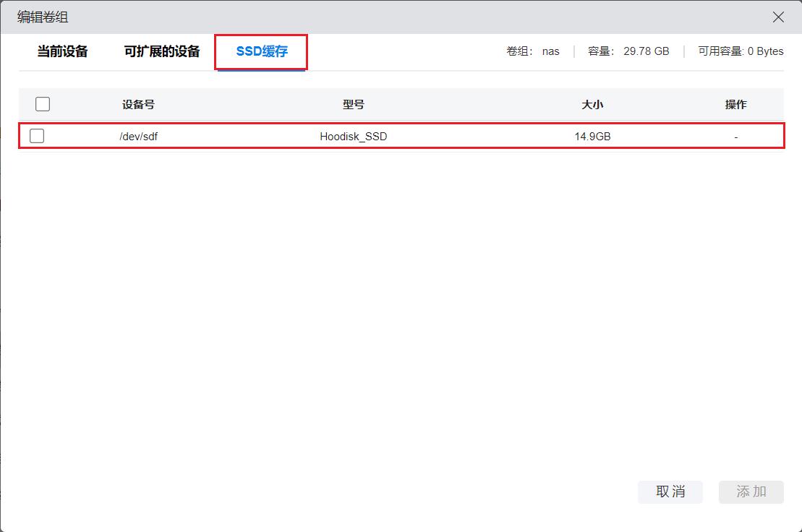Viewport: 802px width, 532px height.
Task: Click the 设备号 column header
Action: point(138,105)
